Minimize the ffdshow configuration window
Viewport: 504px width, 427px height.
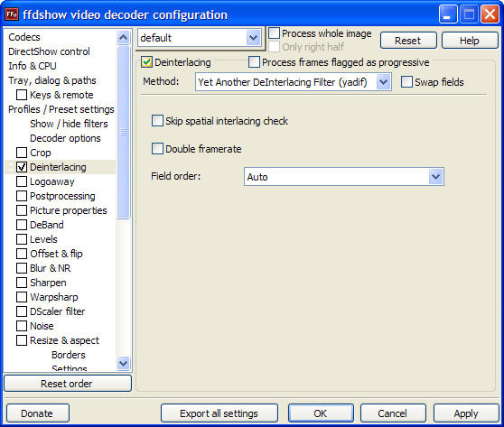448,14
